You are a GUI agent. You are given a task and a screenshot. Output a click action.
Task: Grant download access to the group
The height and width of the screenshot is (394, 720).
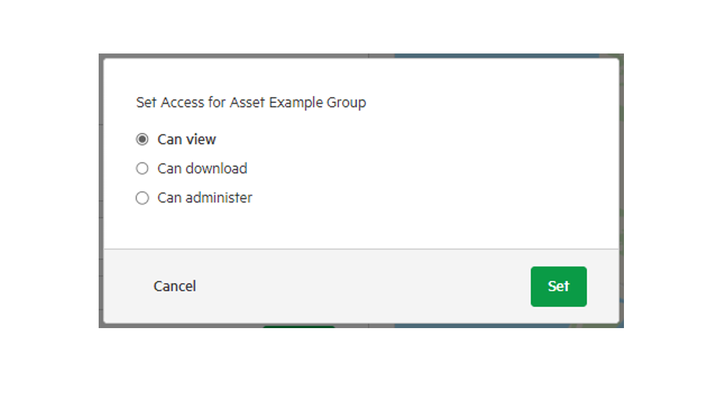(x=142, y=169)
